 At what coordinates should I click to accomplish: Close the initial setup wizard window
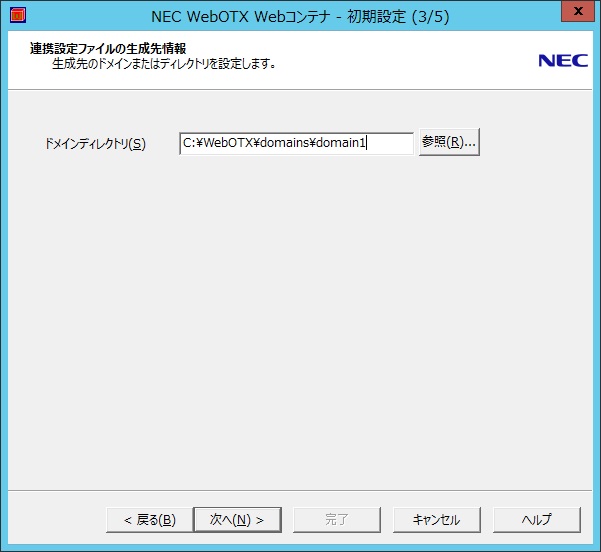(x=578, y=12)
